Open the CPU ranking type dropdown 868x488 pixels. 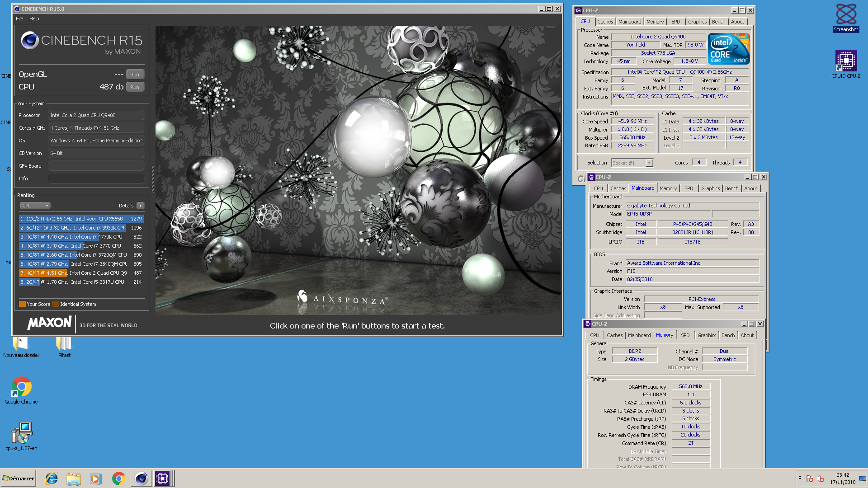point(35,206)
